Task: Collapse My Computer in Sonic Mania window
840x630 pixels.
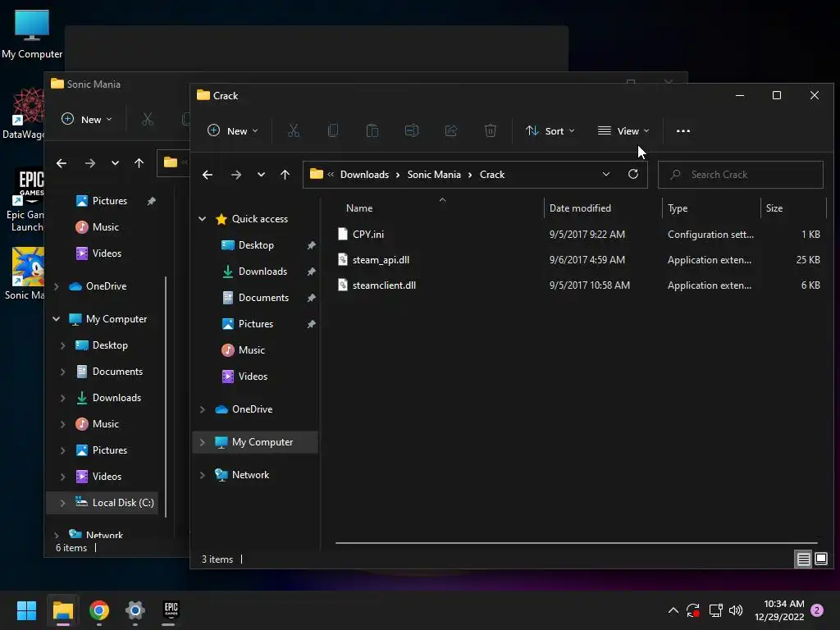Action: [x=57, y=319]
